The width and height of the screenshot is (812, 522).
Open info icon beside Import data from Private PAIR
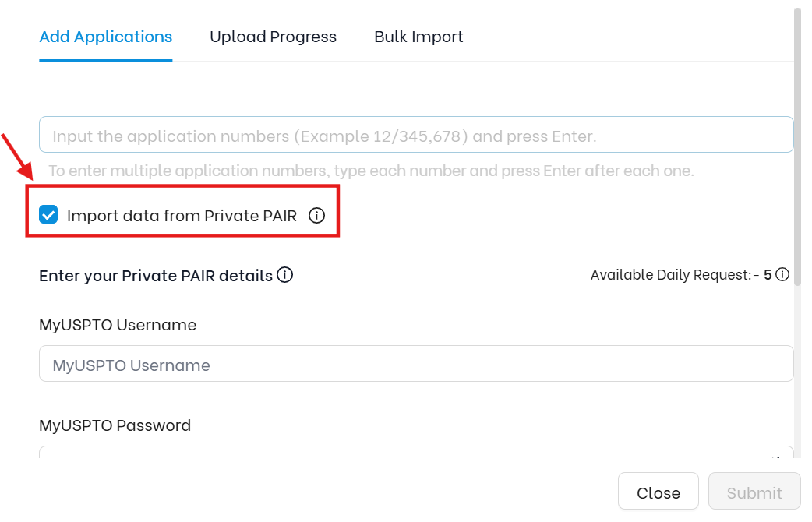coord(316,215)
